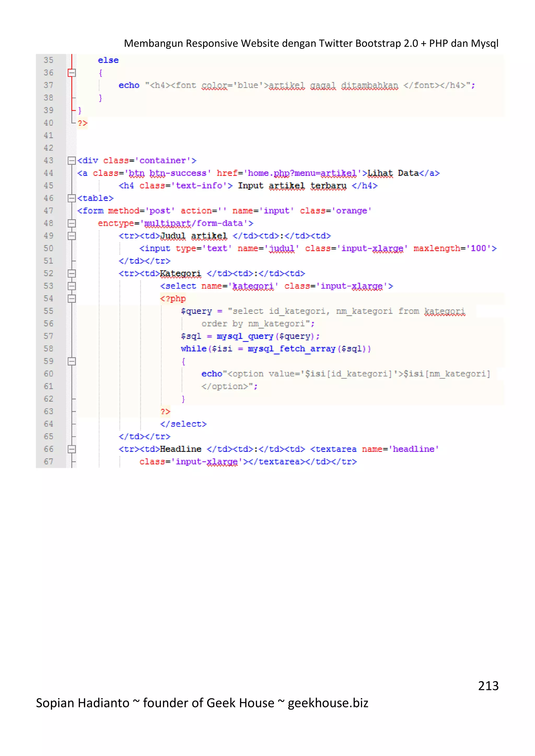Click name='judul' attribute on line 50

click(269, 249)
